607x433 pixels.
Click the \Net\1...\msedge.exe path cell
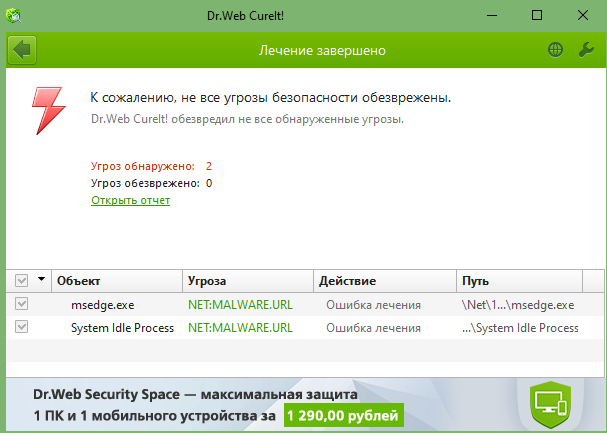pyautogui.click(x=518, y=305)
